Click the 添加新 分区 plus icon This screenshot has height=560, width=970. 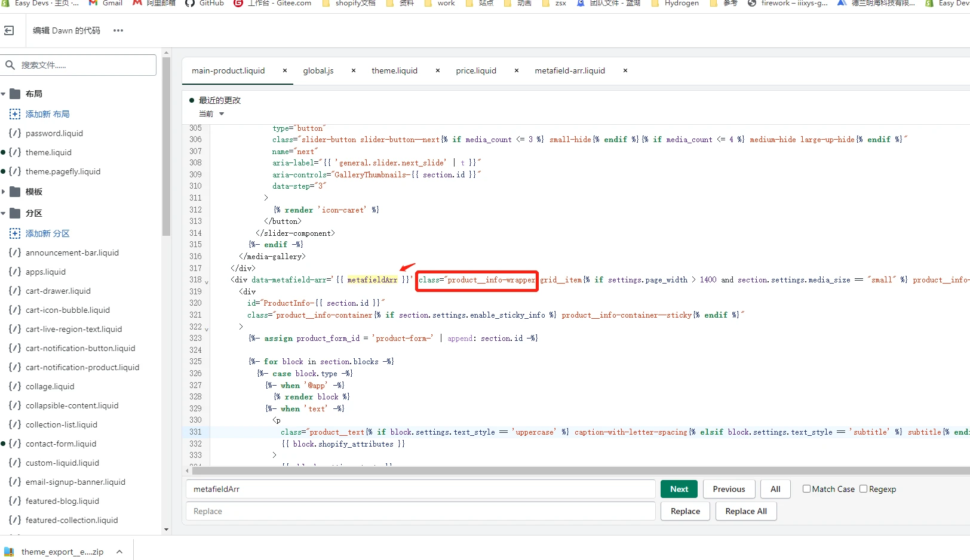coord(15,233)
